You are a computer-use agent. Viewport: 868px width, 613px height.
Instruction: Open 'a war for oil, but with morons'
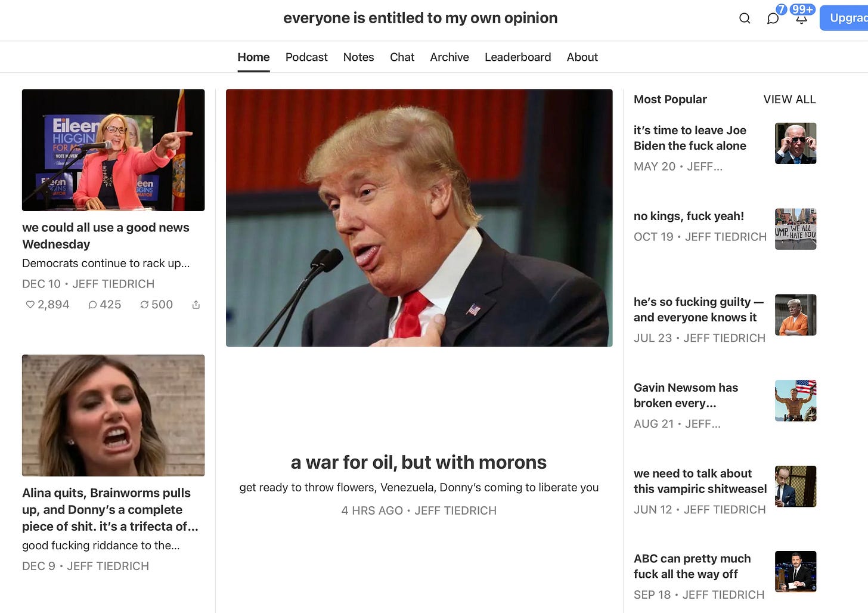click(418, 462)
